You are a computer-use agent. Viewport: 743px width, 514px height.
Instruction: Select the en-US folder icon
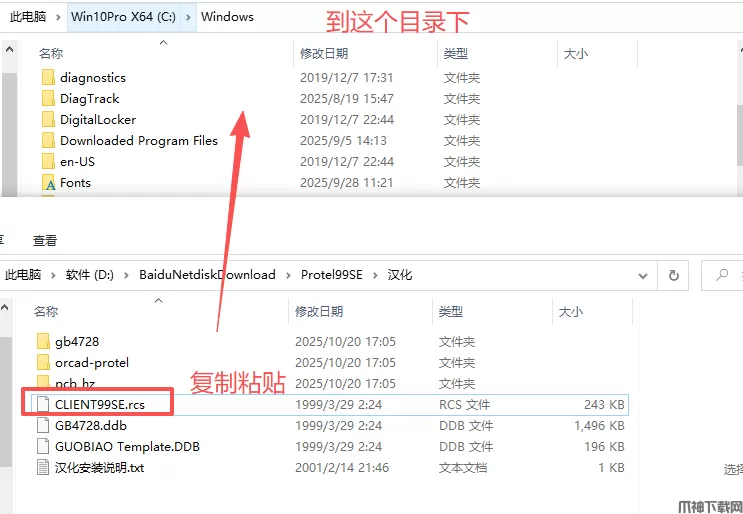(x=48, y=162)
